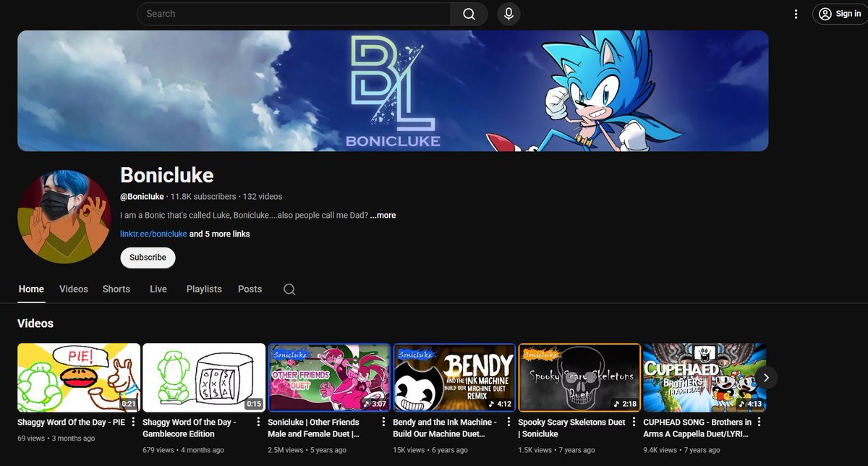The height and width of the screenshot is (466, 868).
Task: Click the next-videos arrow on the carousel
Action: [765, 377]
